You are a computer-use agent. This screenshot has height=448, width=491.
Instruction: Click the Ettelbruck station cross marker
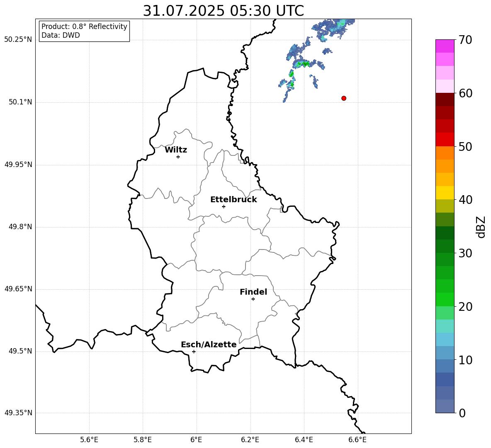[224, 206]
